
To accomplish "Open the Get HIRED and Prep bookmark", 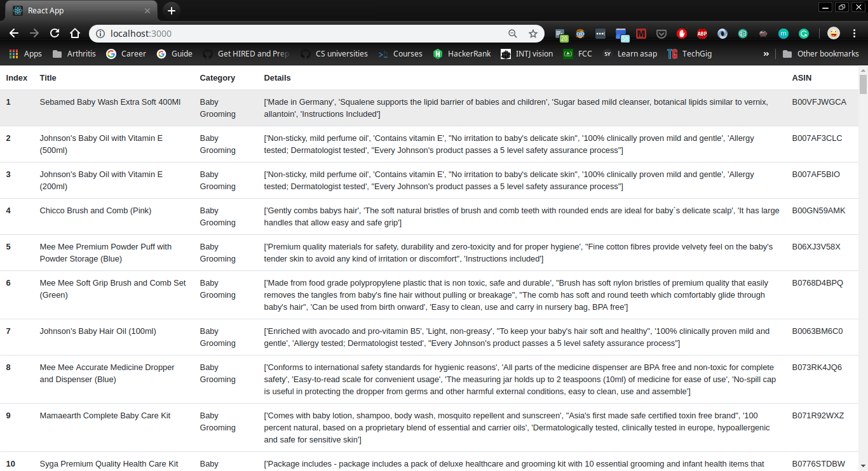I will [246, 54].
